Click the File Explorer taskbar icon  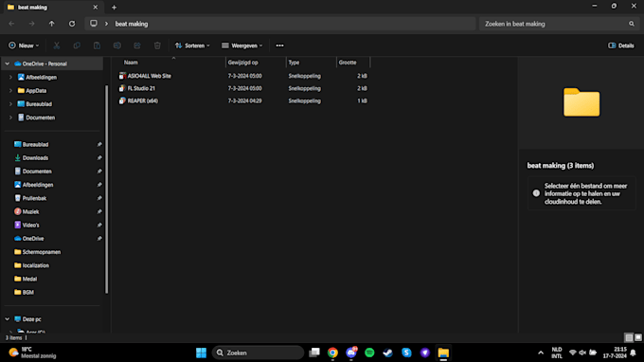[443, 353]
